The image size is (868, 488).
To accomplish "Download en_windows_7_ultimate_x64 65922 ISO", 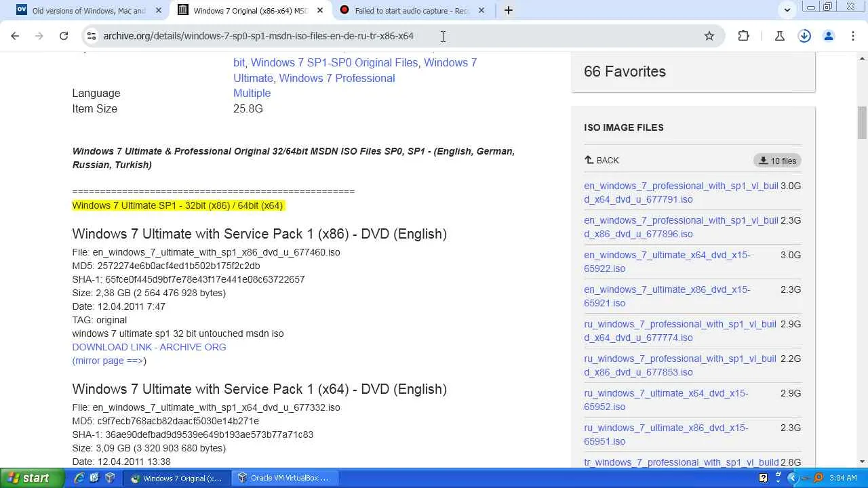I will coord(667,262).
